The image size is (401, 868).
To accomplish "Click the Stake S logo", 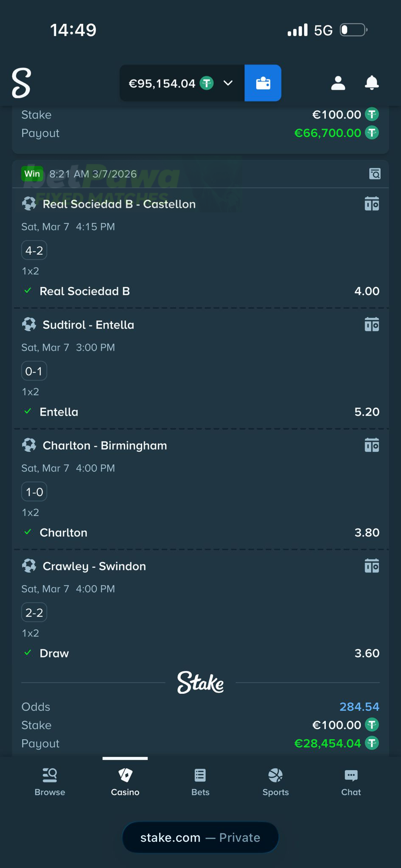I will click(x=21, y=83).
